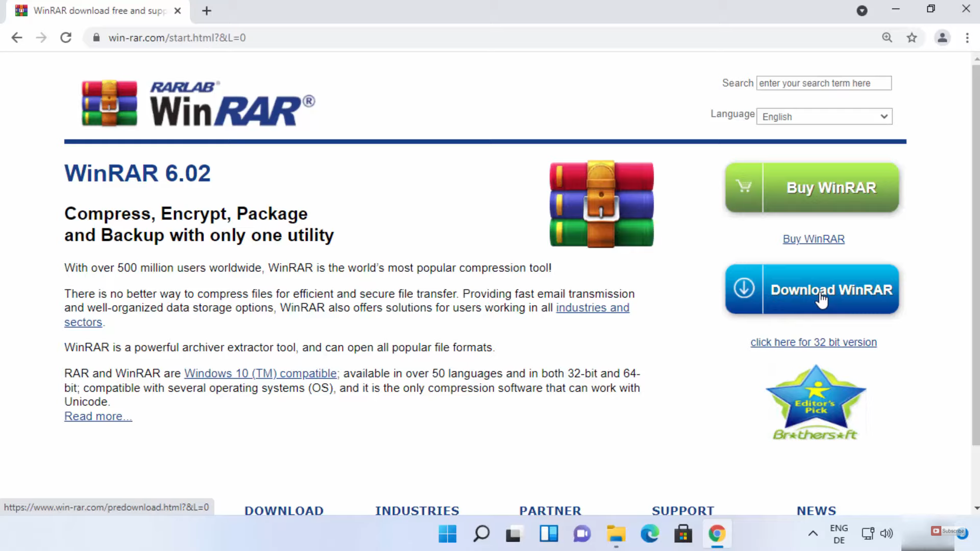The height and width of the screenshot is (551, 980).
Task: Click the browser reload page icon
Action: coord(66,38)
